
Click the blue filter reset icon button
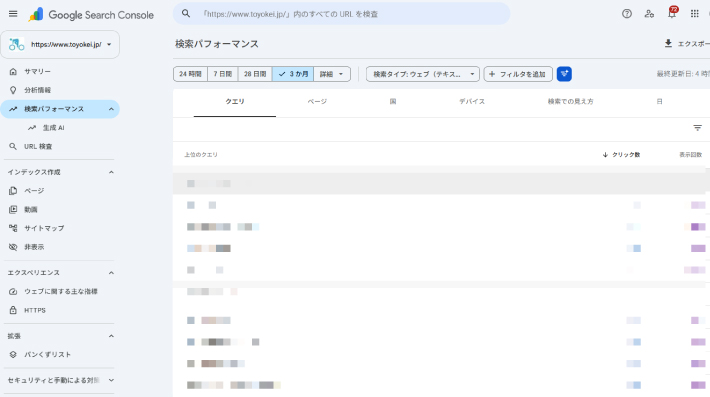point(564,74)
